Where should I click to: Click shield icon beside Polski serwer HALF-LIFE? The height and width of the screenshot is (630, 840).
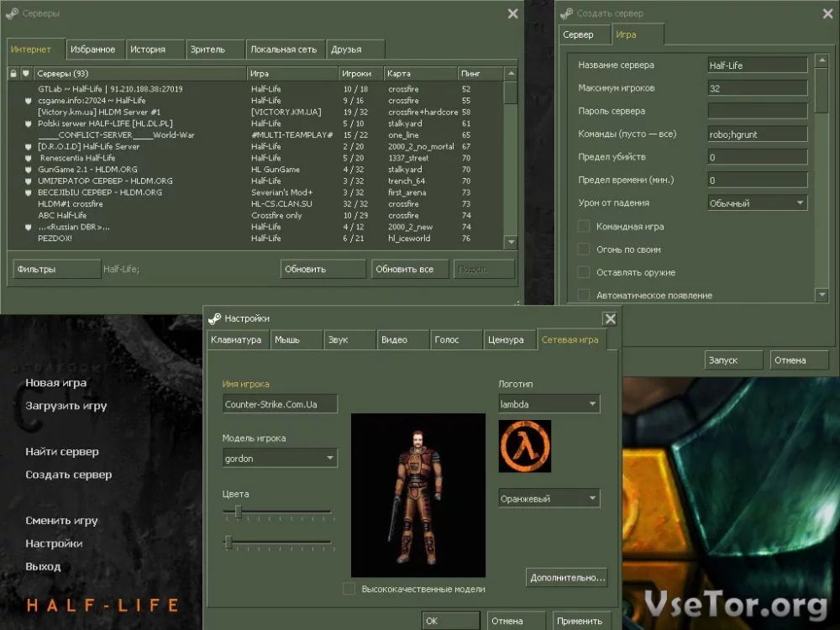click(x=28, y=123)
